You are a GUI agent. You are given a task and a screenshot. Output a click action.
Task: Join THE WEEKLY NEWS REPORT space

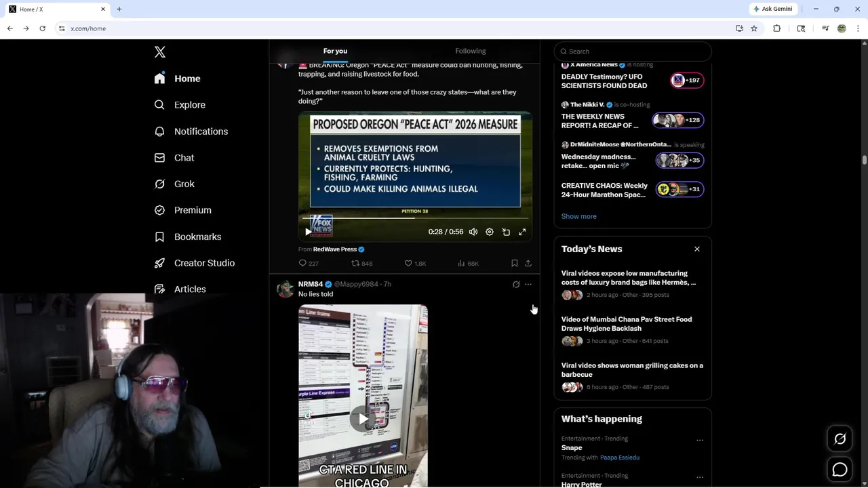[x=600, y=121]
